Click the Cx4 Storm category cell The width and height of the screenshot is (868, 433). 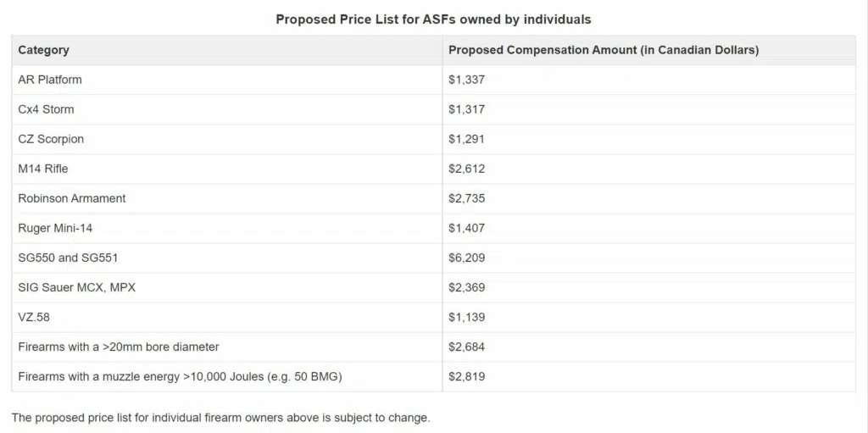pyautogui.click(x=227, y=109)
